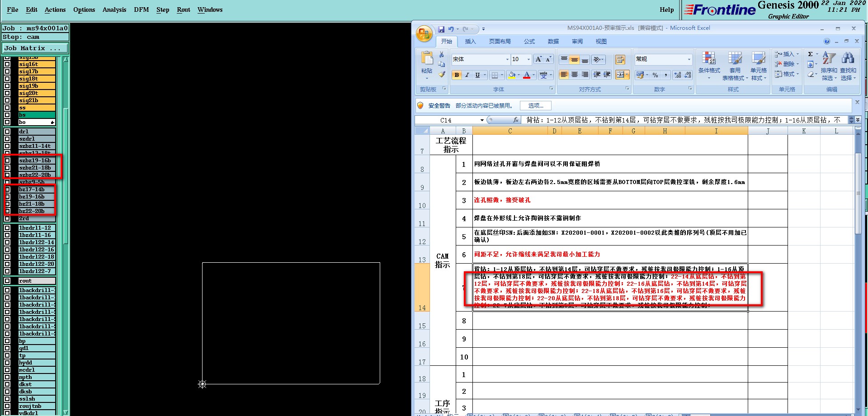Click the merge and center icon

[x=620, y=75]
